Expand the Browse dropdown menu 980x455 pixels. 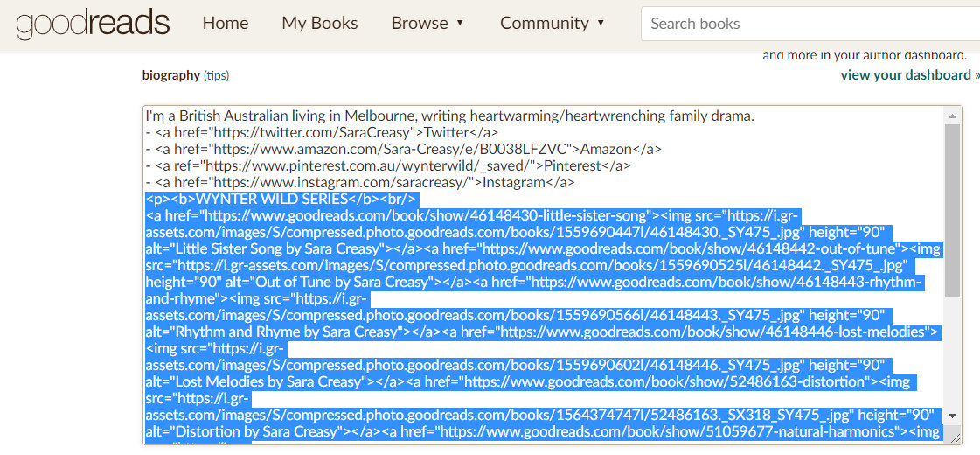[x=427, y=24]
